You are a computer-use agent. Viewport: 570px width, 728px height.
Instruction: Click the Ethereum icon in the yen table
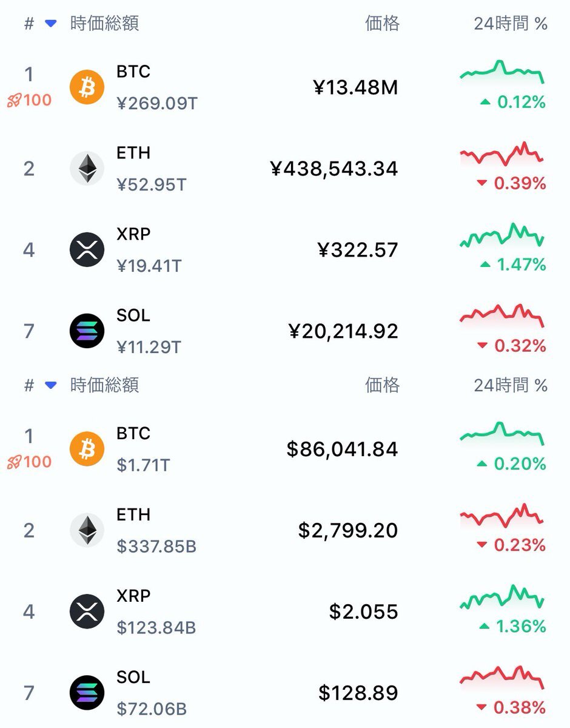tap(87, 168)
